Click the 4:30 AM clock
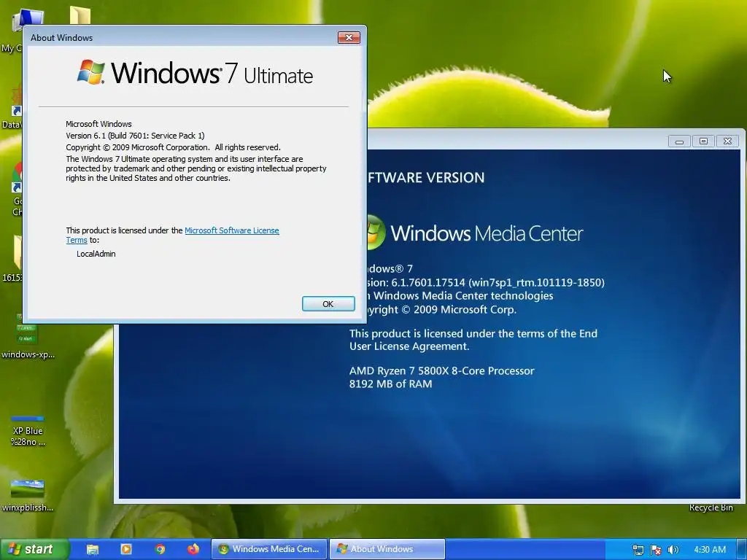Image resolution: width=747 pixels, height=560 pixels. [710, 550]
